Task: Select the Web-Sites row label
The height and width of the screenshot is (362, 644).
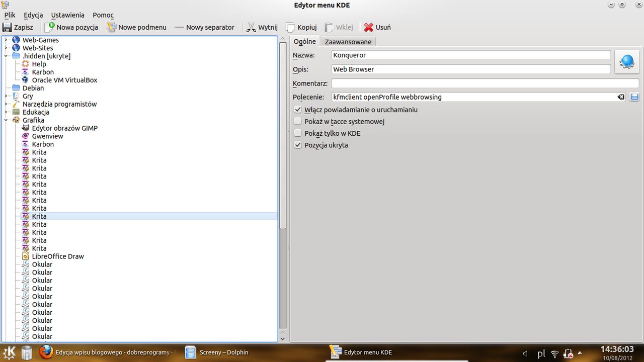Action: (x=38, y=48)
